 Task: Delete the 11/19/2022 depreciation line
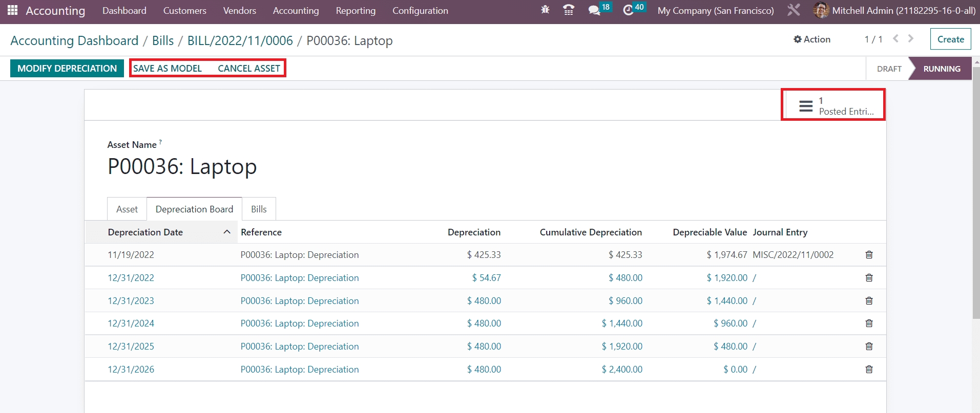tap(869, 255)
